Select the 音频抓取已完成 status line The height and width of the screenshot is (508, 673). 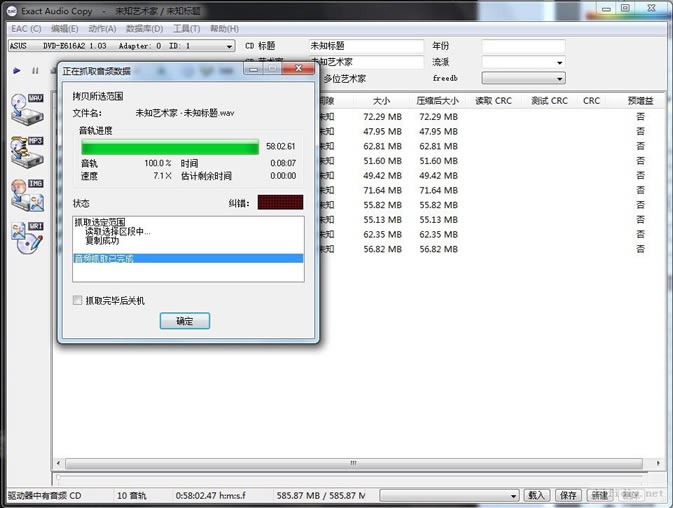188,258
